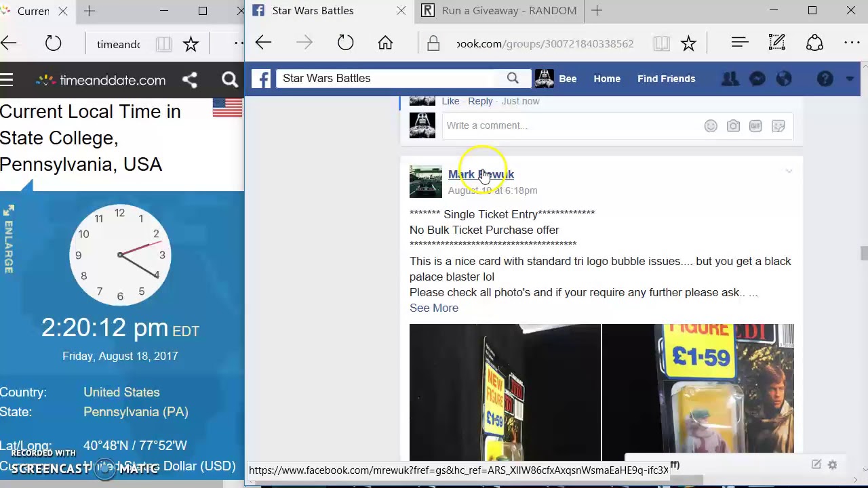Open Facebook quick help icon
The image size is (868, 488).
(825, 79)
